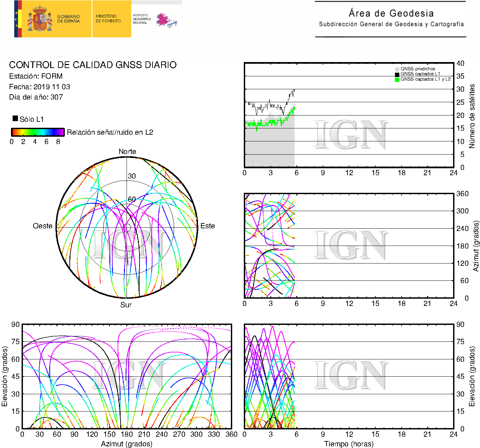Click the Azimut (grados) axis label at the bottom
Viewport: 480px width, 448px height.
click(127, 444)
